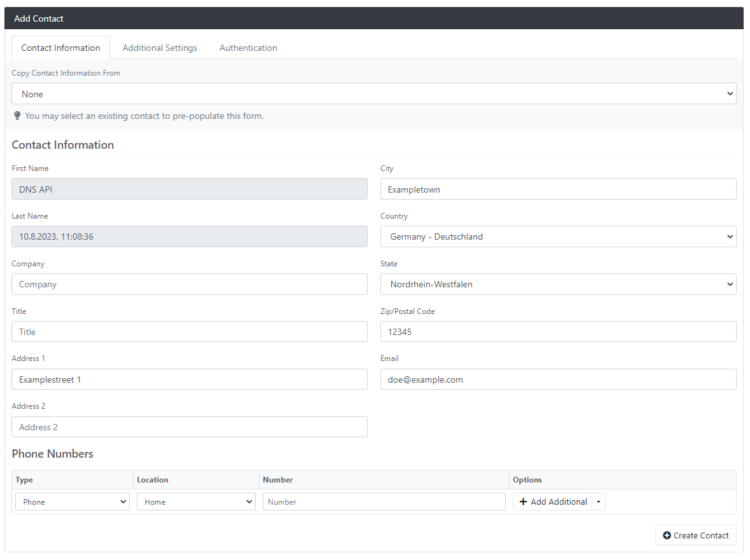The image size is (750, 560).
Task: Open the Authentication tab
Action: [x=248, y=48]
